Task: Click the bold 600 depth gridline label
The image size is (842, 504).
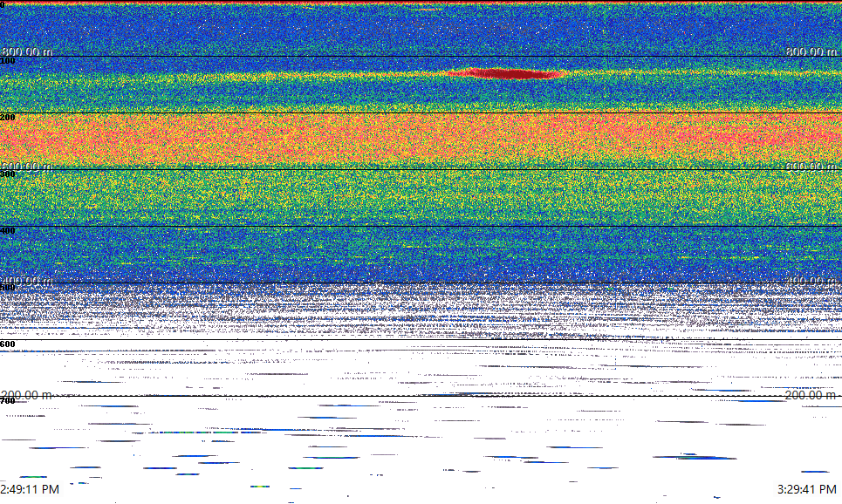Action: tap(8, 344)
